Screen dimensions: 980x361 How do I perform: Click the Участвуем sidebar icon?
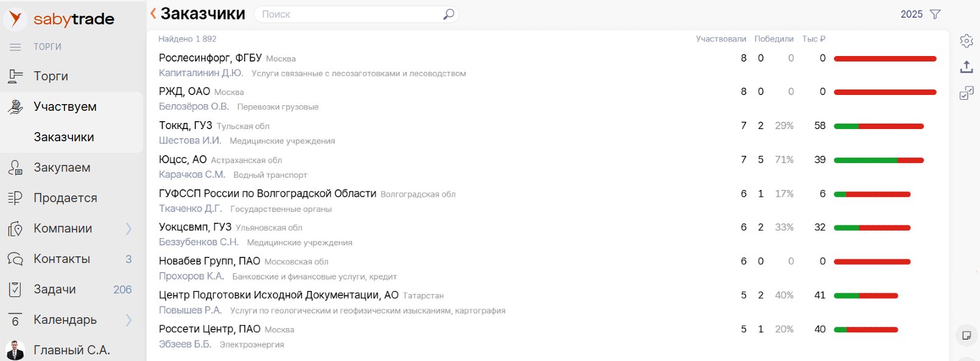point(15,107)
